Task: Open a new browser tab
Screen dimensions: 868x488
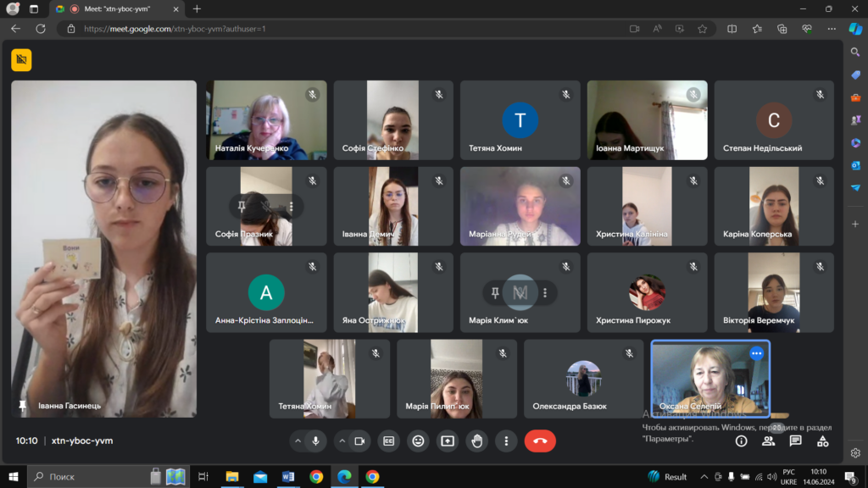Action: 197,8
